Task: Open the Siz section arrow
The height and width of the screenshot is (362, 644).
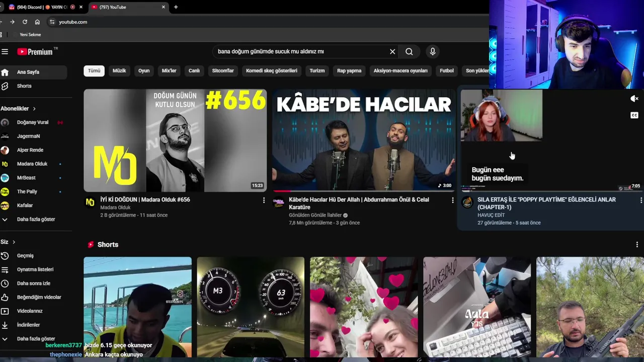Action: [14, 242]
